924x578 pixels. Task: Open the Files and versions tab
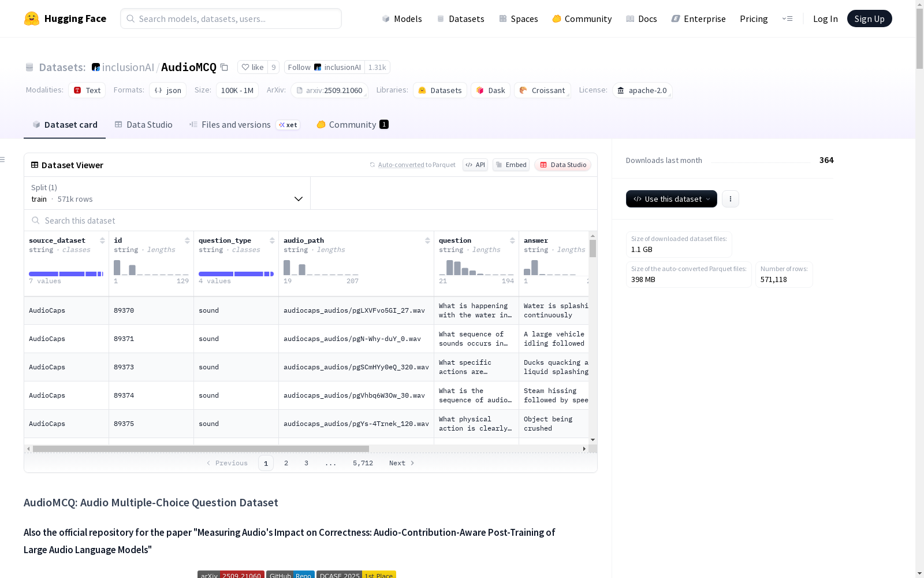244,125
